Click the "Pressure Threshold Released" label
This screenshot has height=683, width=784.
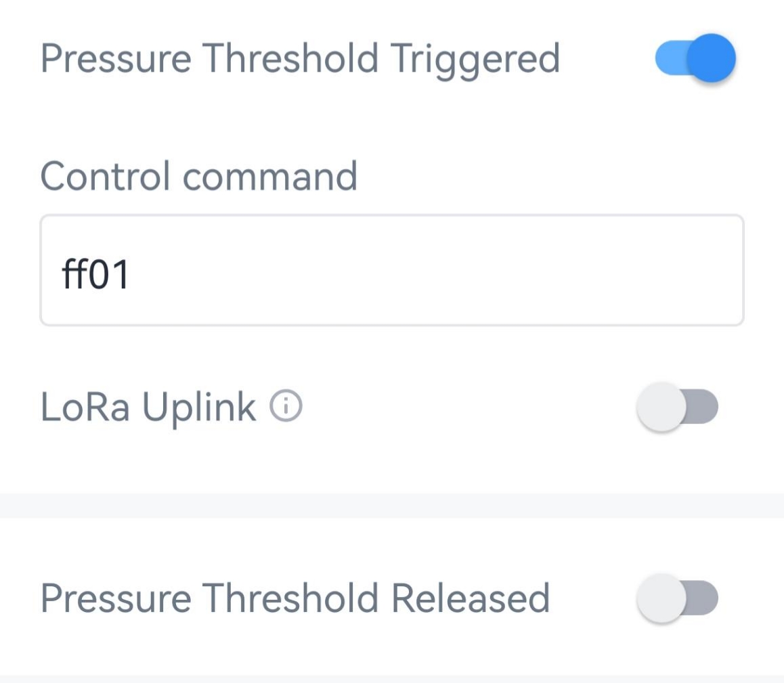pyautogui.click(x=295, y=598)
